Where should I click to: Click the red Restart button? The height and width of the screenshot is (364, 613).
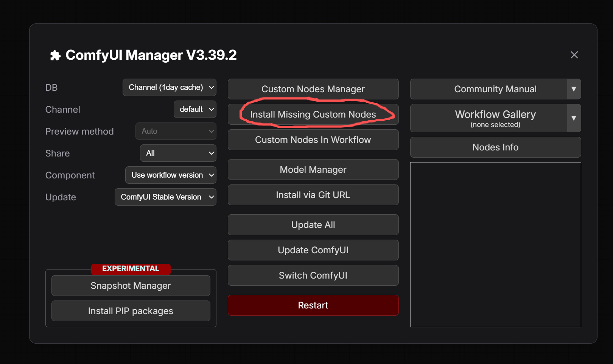(x=313, y=305)
